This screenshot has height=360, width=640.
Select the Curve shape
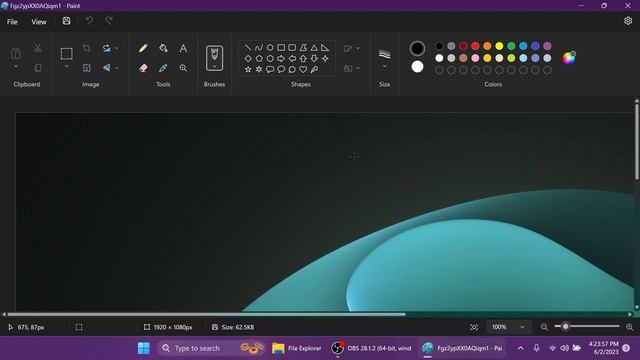click(x=259, y=48)
